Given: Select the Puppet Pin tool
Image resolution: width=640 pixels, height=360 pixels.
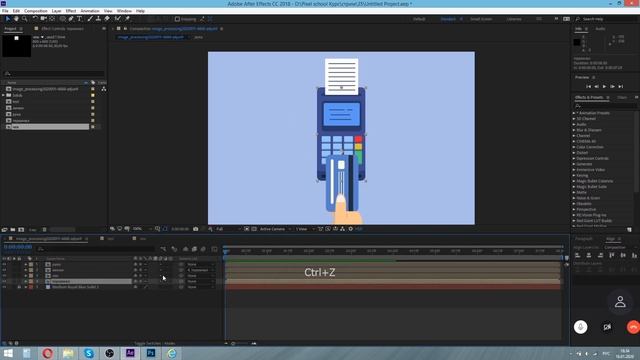Looking at the screenshot, I should [x=127, y=19].
